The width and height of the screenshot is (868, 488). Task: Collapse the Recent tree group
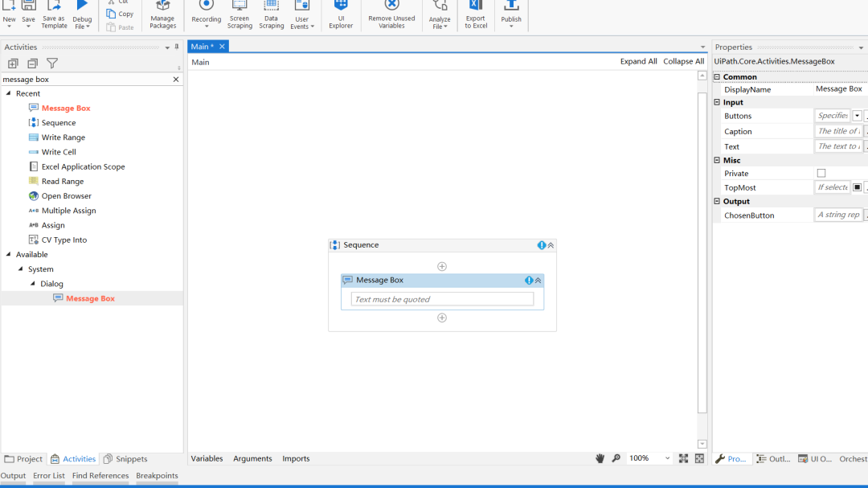click(x=8, y=93)
